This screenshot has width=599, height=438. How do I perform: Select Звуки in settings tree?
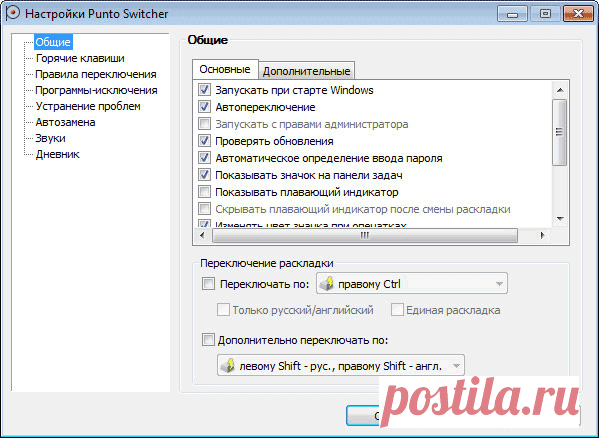pyautogui.click(x=50, y=139)
